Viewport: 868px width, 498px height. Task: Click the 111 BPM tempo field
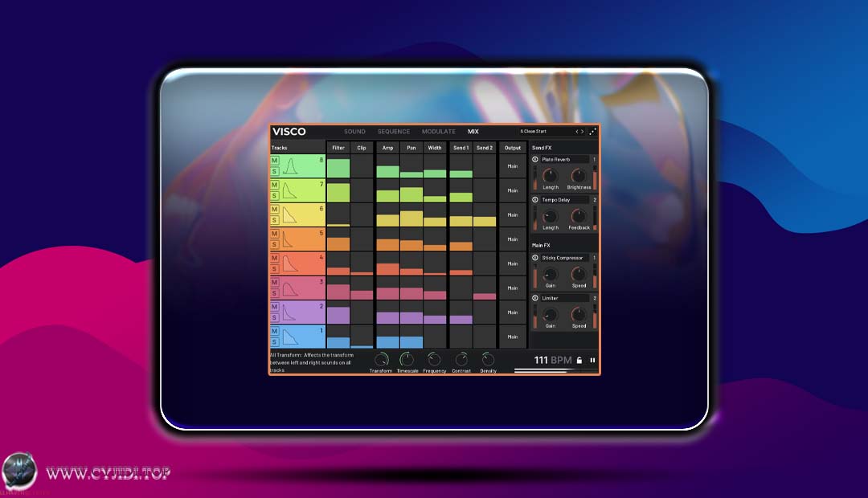pyautogui.click(x=552, y=360)
